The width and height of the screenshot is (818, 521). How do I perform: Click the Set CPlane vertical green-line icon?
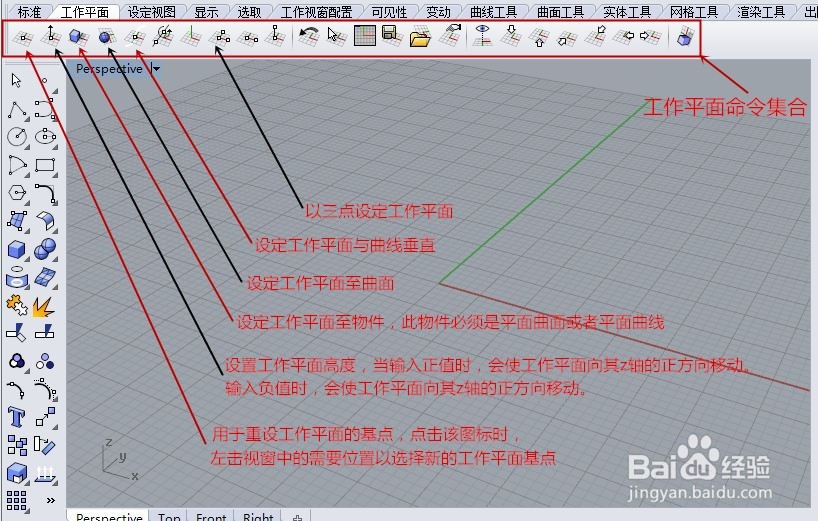[191, 35]
